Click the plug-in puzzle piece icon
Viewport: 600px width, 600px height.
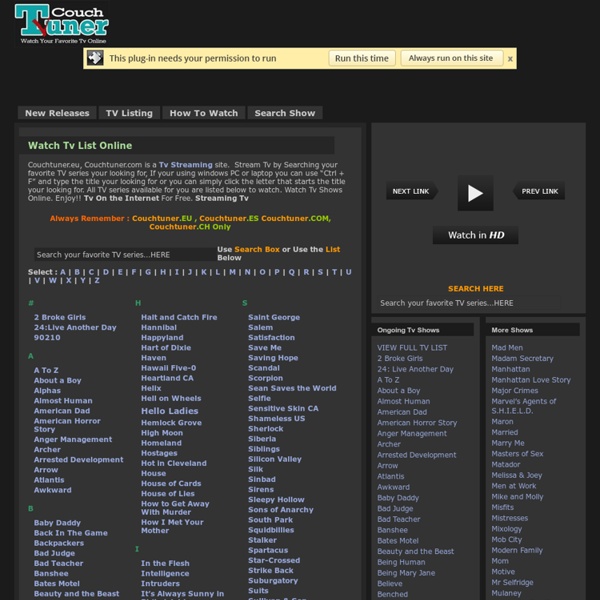pos(95,58)
